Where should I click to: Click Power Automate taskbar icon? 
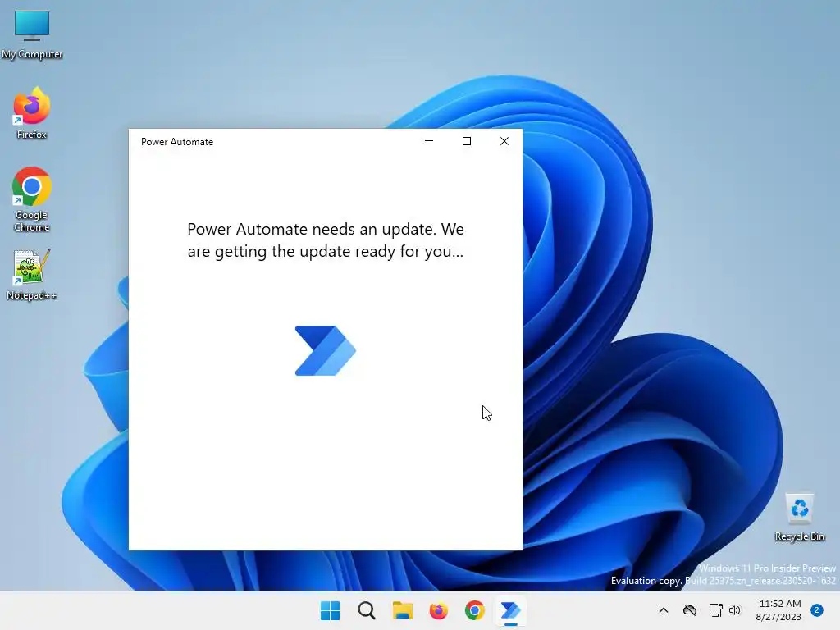pyautogui.click(x=510, y=610)
